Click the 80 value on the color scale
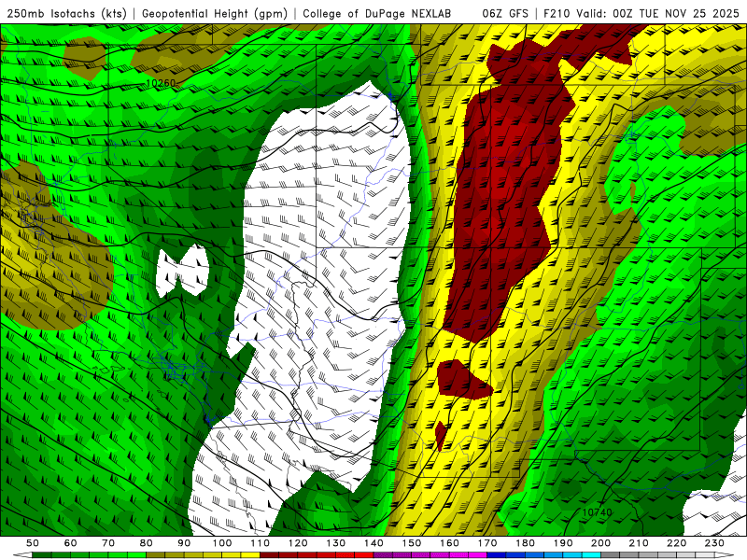 pyautogui.click(x=147, y=543)
